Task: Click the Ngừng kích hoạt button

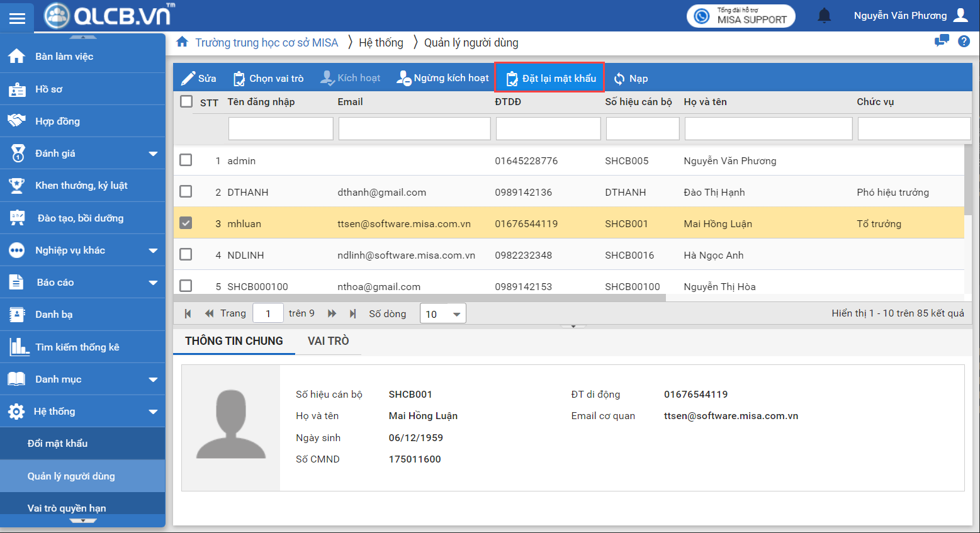Action: pos(442,78)
